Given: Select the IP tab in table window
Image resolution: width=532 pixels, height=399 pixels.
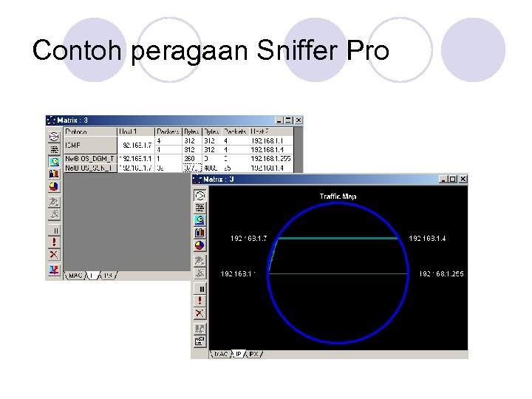Looking at the screenshot, I should 92,276.
